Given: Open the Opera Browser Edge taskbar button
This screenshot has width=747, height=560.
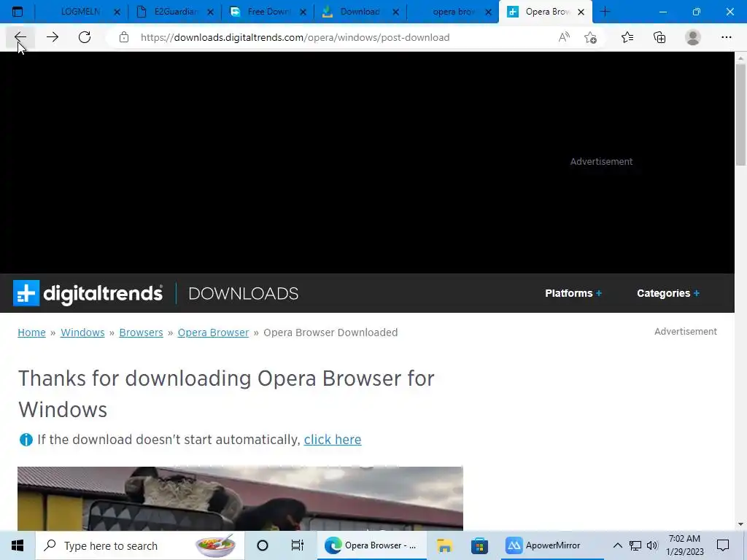Looking at the screenshot, I should pyautogui.click(x=371, y=545).
